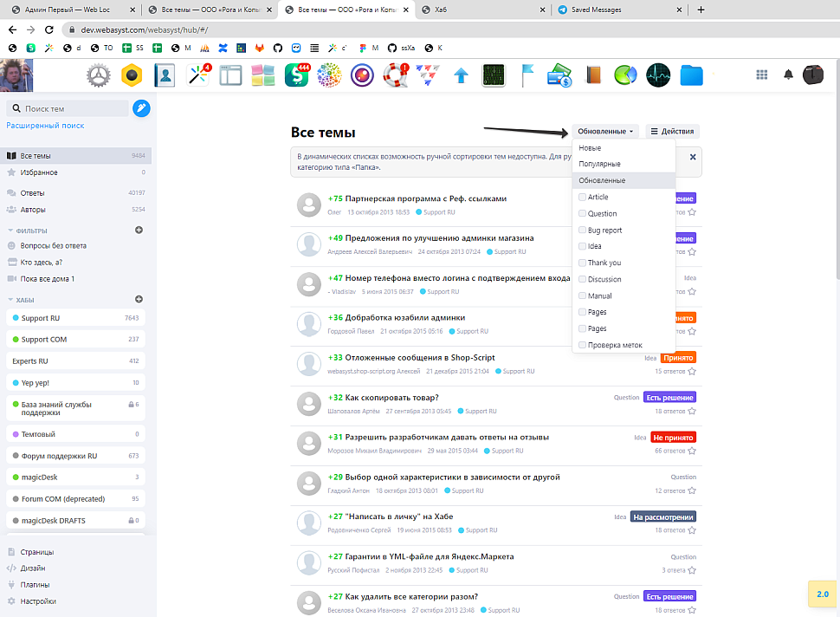Image resolution: width=840 pixels, height=617 pixels.
Task: Open the Расширенный поиск link
Action: (x=45, y=126)
